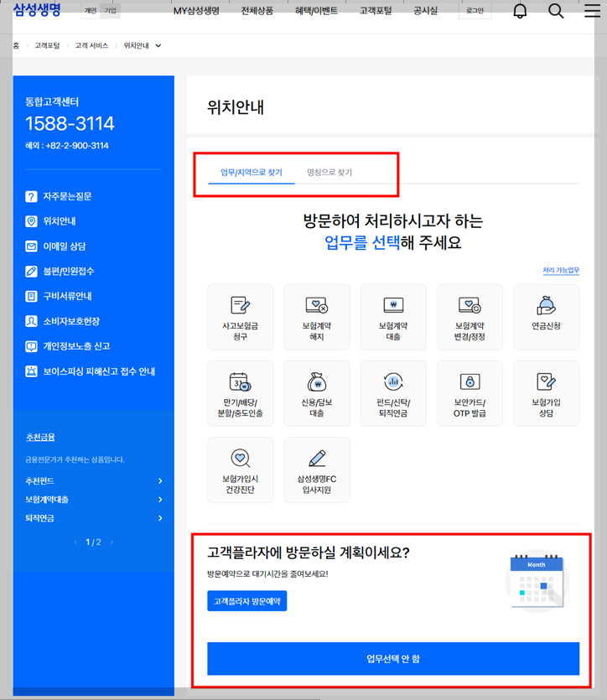
Task: Click 홈 in breadcrumb
Action: [x=16, y=45]
